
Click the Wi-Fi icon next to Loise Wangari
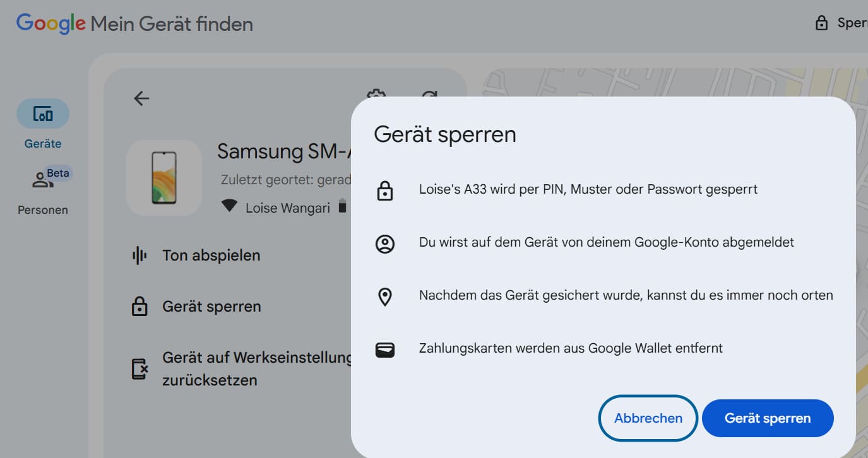[229, 207]
